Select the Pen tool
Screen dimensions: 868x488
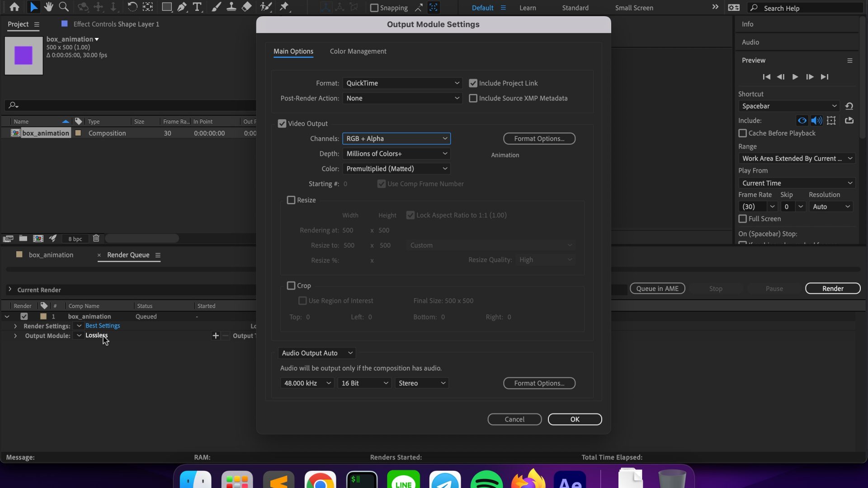182,7
